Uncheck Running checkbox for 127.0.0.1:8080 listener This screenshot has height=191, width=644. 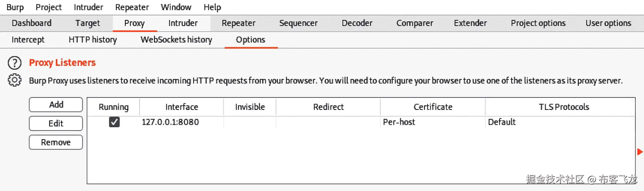114,122
